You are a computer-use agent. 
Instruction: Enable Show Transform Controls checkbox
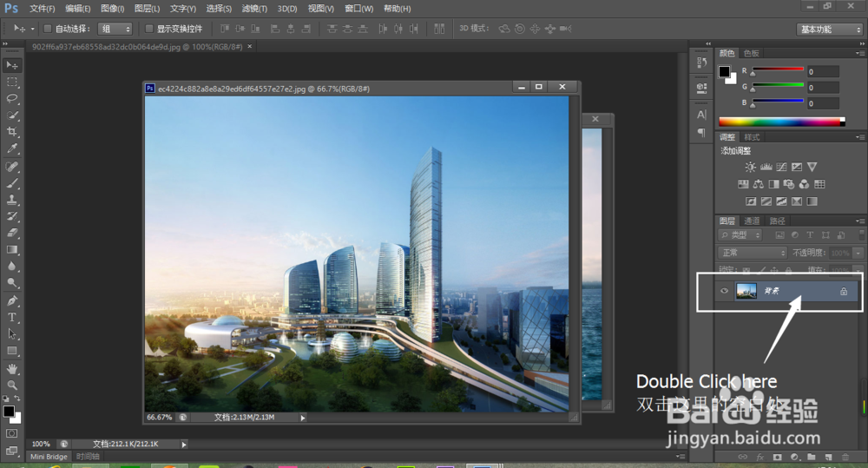[x=149, y=29]
